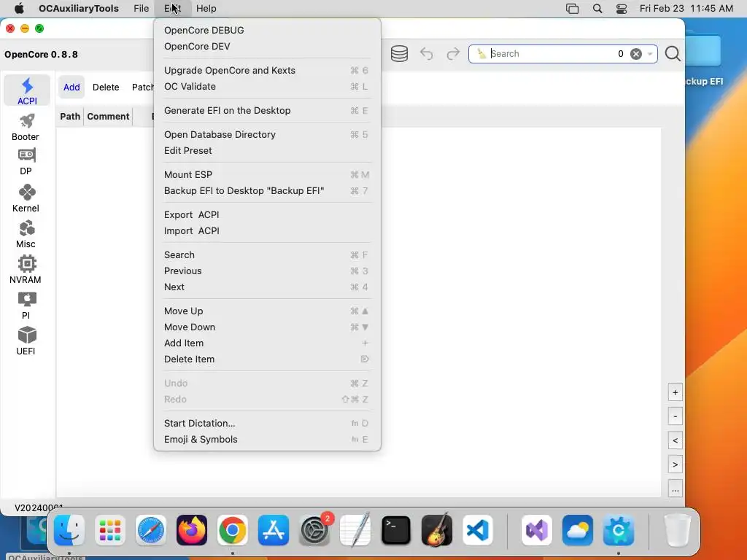Open the Help menu
747x560 pixels.
pyautogui.click(x=206, y=8)
